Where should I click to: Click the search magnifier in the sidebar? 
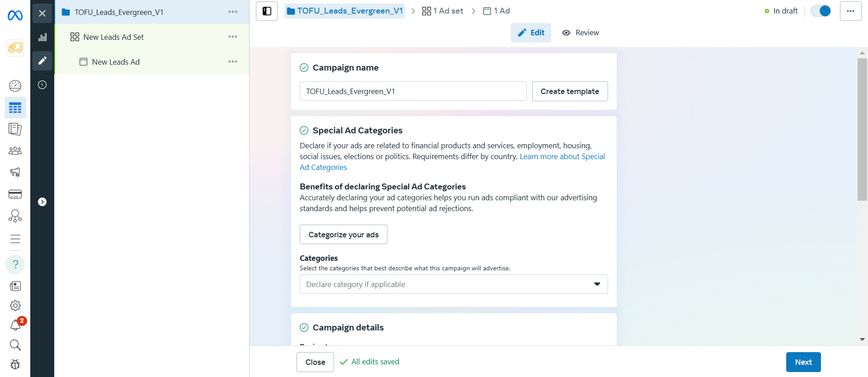(15, 345)
